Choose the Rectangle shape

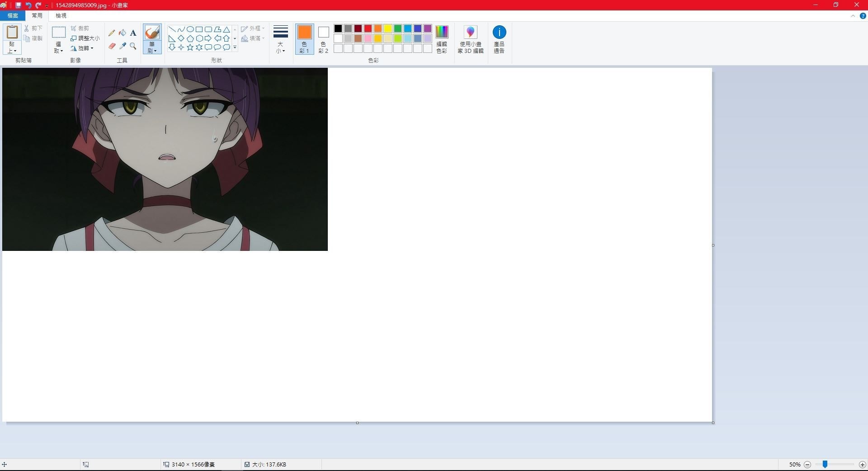pyautogui.click(x=199, y=29)
